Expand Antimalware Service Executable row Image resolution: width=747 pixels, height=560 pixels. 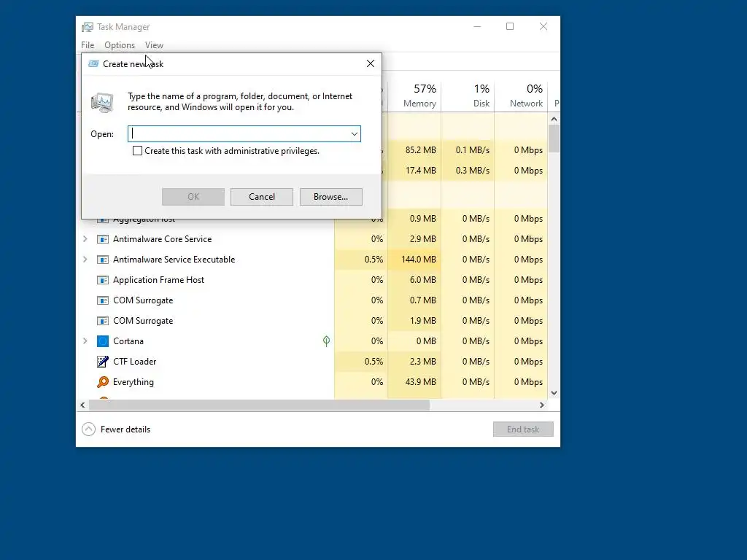pyautogui.click(x=85, y=260)
